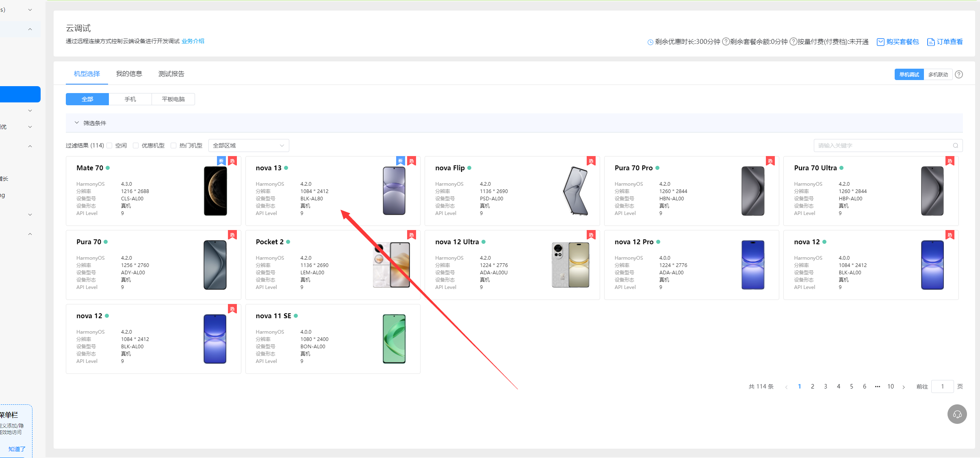
Task: Open the Pura 70 phone thumbnail
Action: point(215,265)
